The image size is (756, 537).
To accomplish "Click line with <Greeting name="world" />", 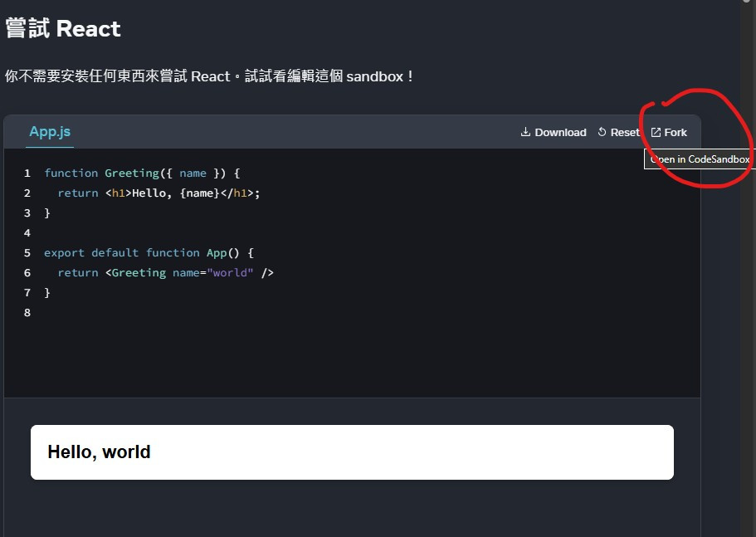I will pyautogui.click(x=165, y=273).
